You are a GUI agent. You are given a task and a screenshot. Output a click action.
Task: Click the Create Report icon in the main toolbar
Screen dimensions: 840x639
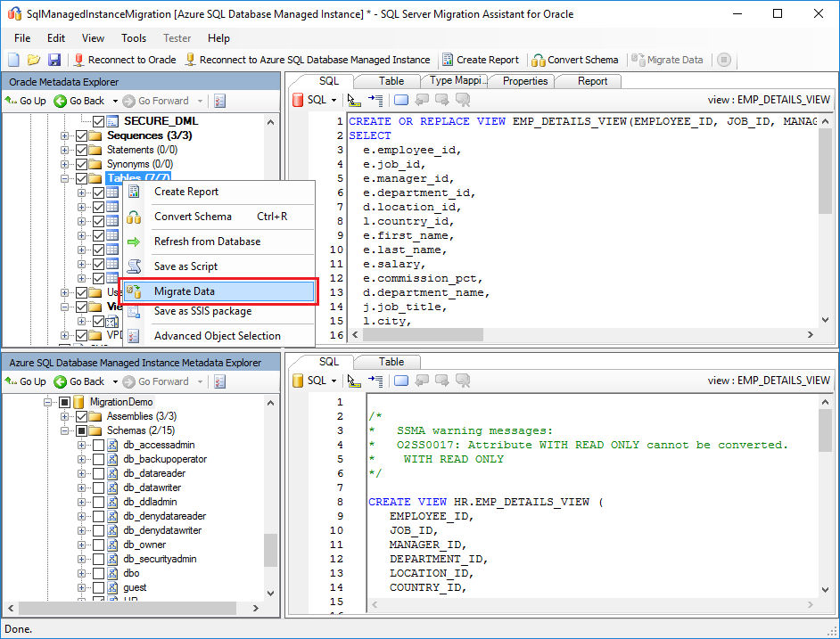click(x=448, y=60)
